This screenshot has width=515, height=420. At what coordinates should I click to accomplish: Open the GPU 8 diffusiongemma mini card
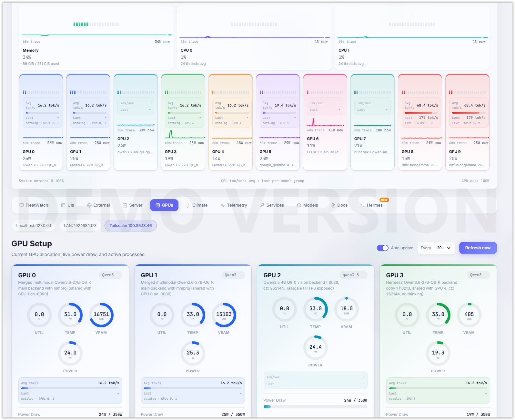(x=420, y=122)
